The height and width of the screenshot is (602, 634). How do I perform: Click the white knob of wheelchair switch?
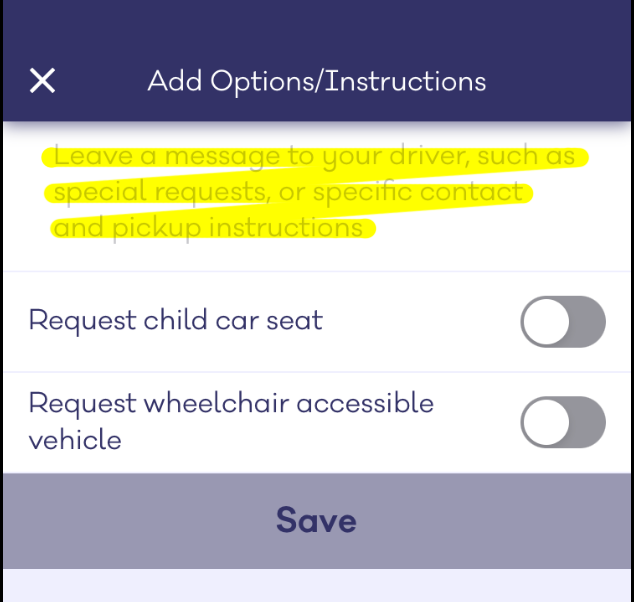[546, 422]
